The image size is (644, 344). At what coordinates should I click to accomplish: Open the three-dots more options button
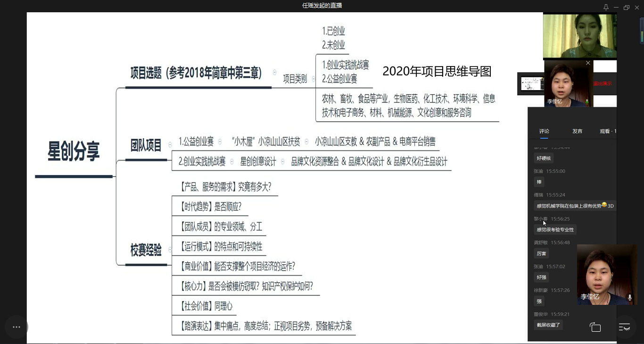click(x=17, y=327)
